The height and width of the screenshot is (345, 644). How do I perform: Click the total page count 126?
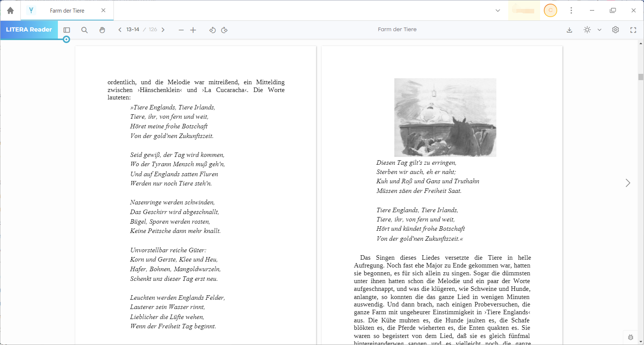point(153,30)
